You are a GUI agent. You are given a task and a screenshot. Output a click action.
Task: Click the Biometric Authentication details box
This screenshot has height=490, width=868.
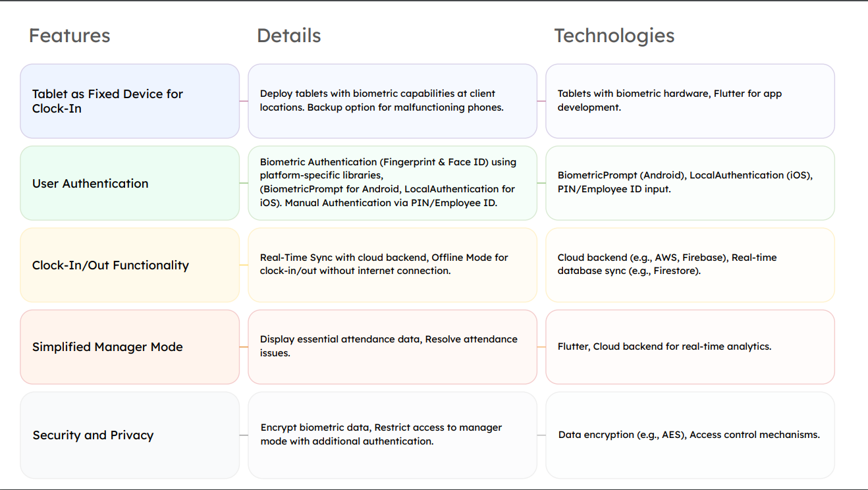pyautogui.click(x=393, y=182)
